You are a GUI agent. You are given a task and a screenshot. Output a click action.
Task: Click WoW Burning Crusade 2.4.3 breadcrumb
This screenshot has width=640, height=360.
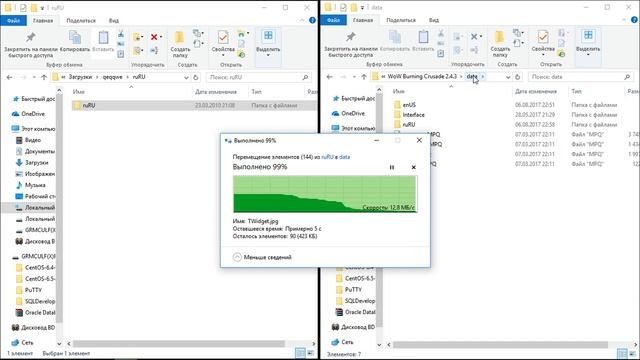(x=422, y=77)
